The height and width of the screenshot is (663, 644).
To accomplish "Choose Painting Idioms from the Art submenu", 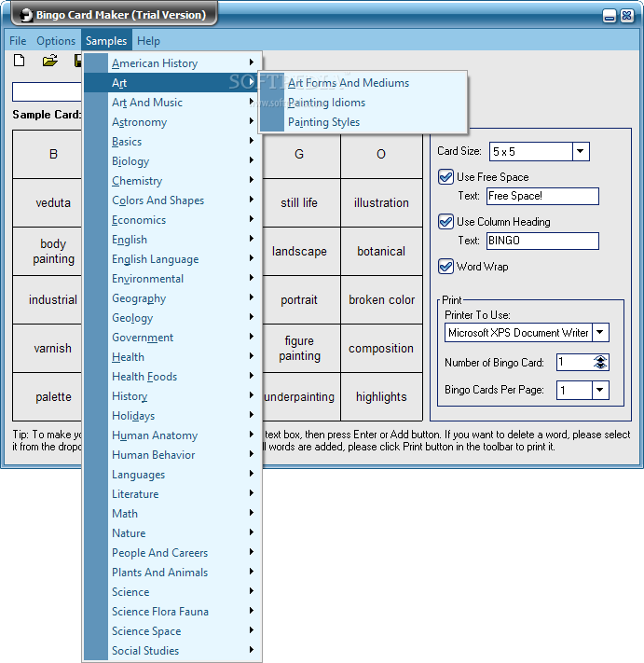I will [326, 103].
